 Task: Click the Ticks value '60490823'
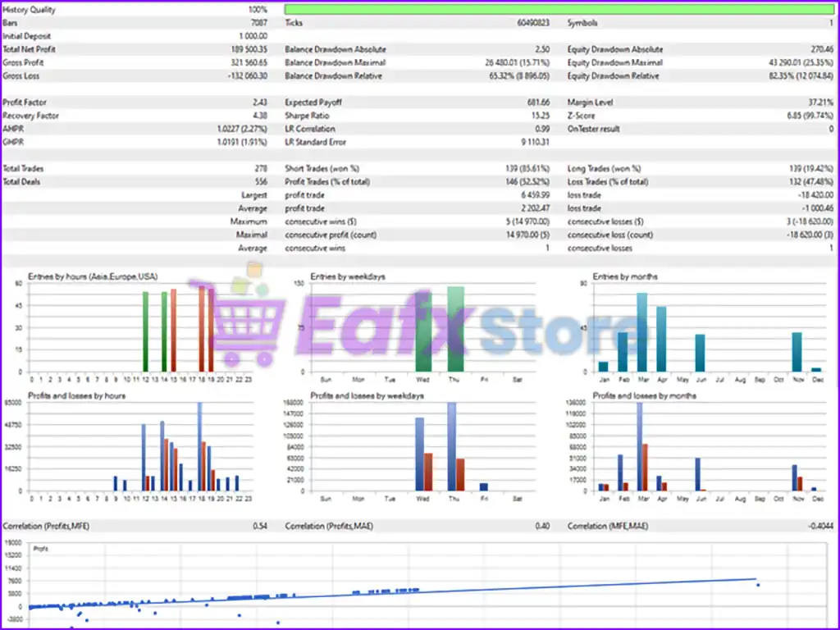coord(533,23)
